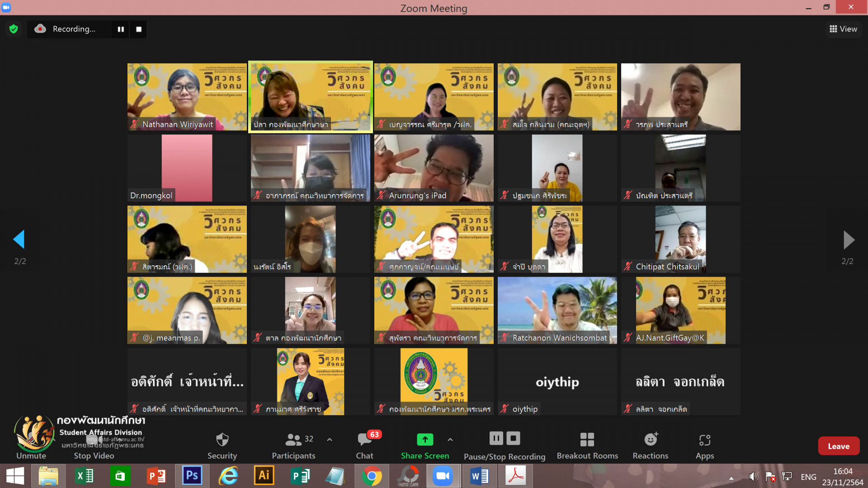Viewport: 868px width, 488px height.
Task: Expand the arrow next to Participants
Action: tap(330, 439)
